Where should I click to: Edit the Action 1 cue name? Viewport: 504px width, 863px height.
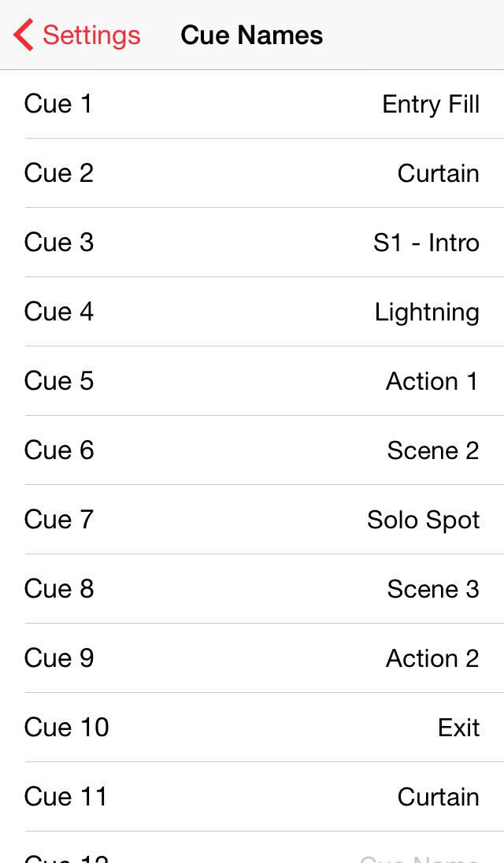tap(432, 381)
